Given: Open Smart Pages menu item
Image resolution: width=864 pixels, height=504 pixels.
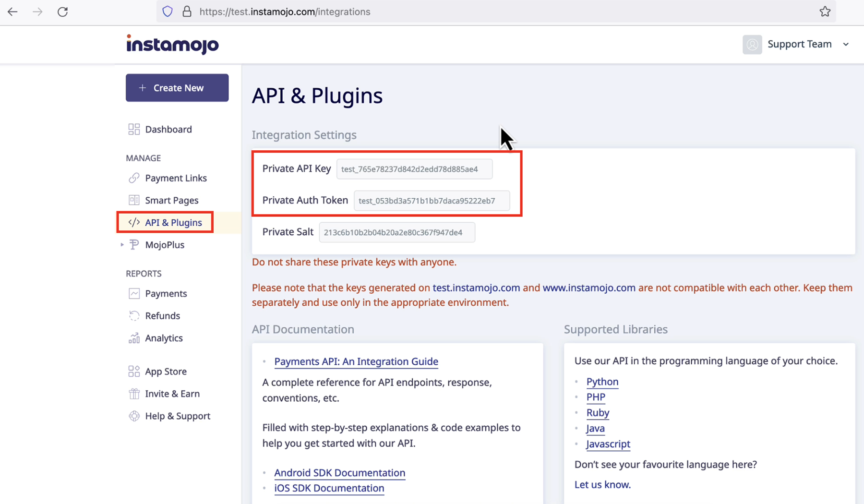Looking at the screenshot, I should point(171,200).
